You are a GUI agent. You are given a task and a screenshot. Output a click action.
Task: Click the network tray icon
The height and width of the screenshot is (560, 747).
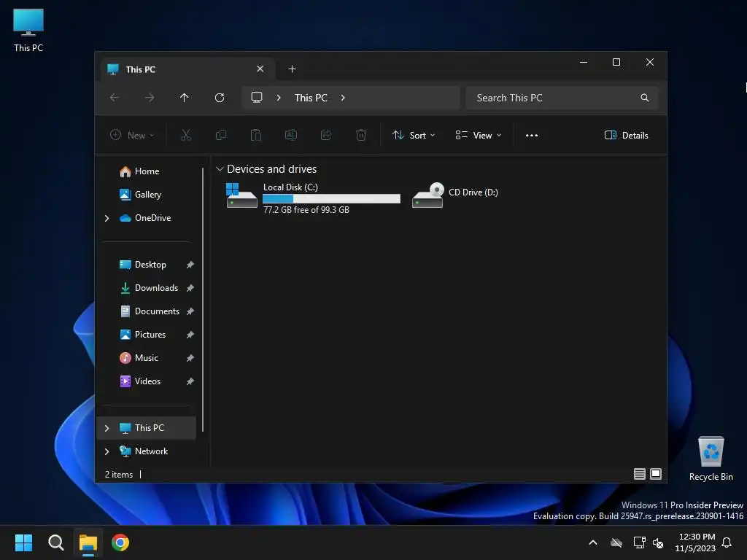[639, 542]
